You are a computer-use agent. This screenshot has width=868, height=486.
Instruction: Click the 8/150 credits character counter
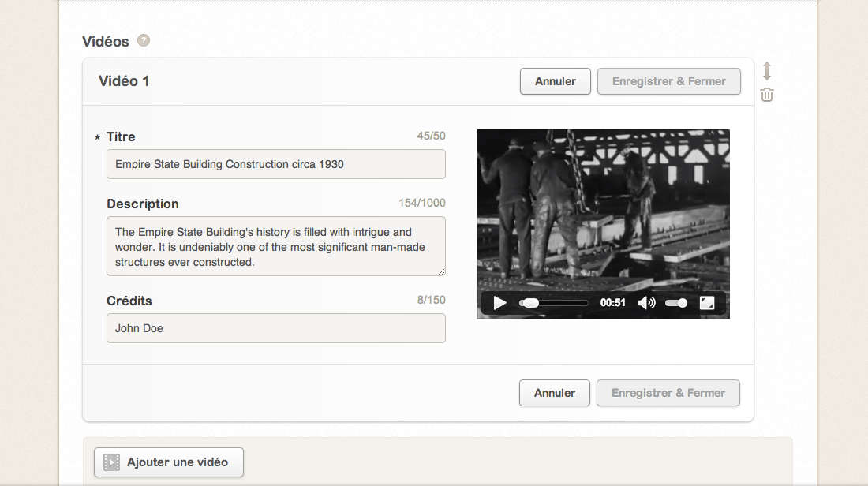pos(431,300)
